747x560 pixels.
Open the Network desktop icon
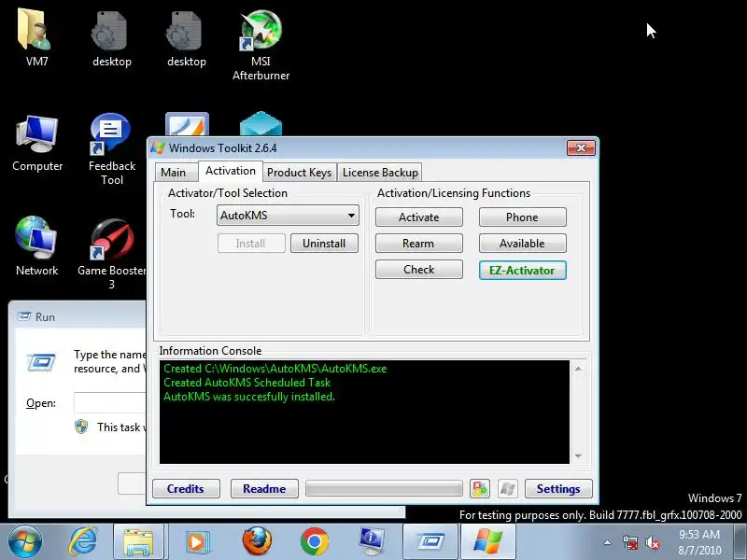pyautogui.click(x=36, y=246)
